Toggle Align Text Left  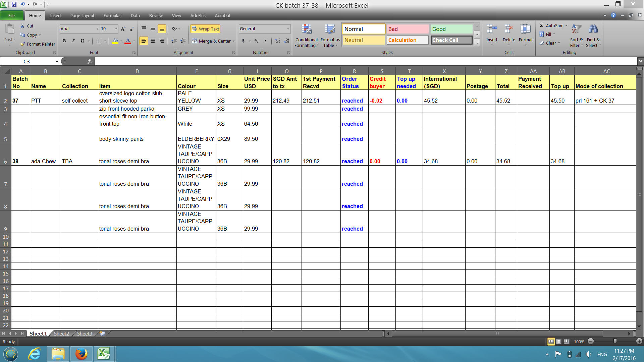pyautogui.click(x=144, y=41)
